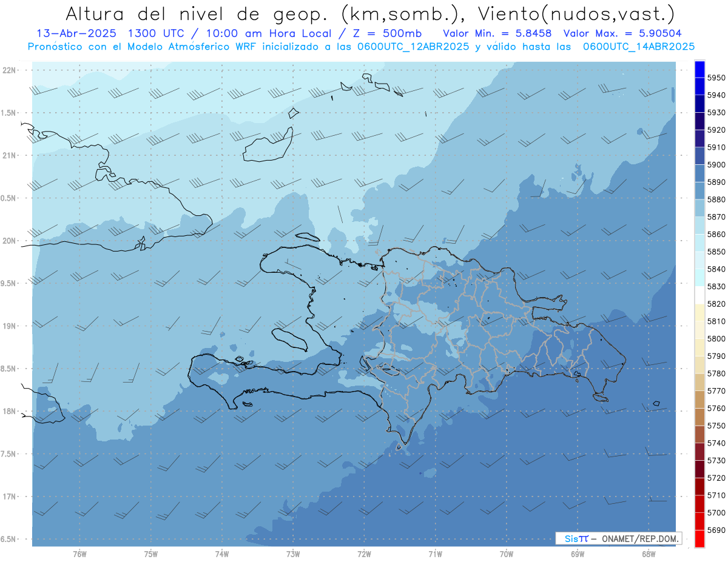Click the 19N latitude axis label
728x562 pixels.
pyautogui.click(x=9, y=326)
